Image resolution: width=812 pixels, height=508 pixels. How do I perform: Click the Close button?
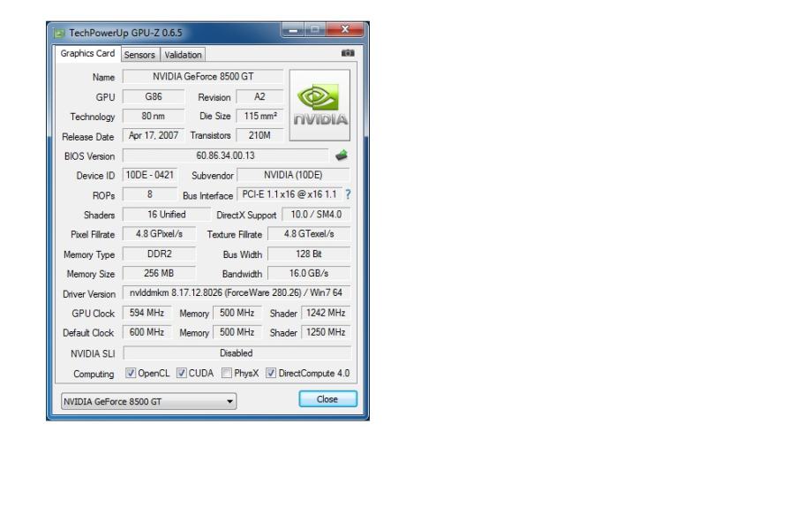327,399
